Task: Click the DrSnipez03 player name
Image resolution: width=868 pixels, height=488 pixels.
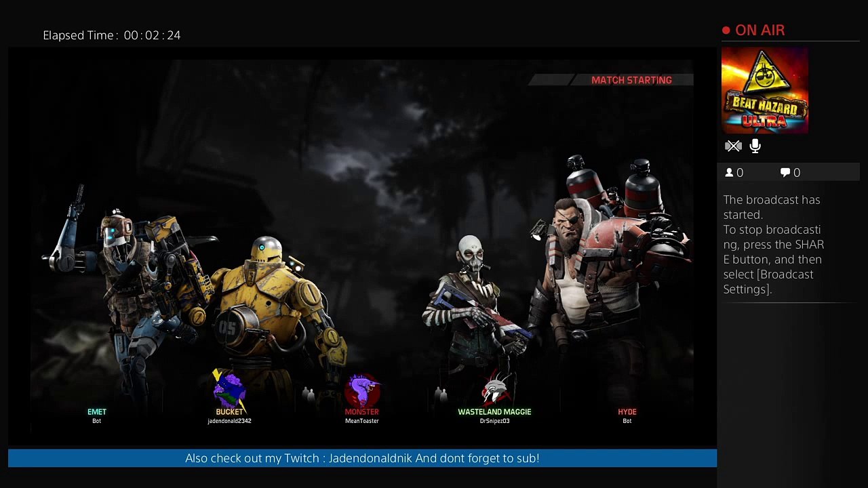Action: [x=495, y=421]
